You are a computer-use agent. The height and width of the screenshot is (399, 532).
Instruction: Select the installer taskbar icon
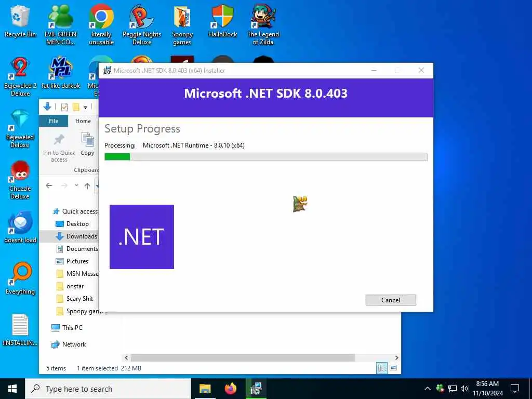[x=256, y=389]
